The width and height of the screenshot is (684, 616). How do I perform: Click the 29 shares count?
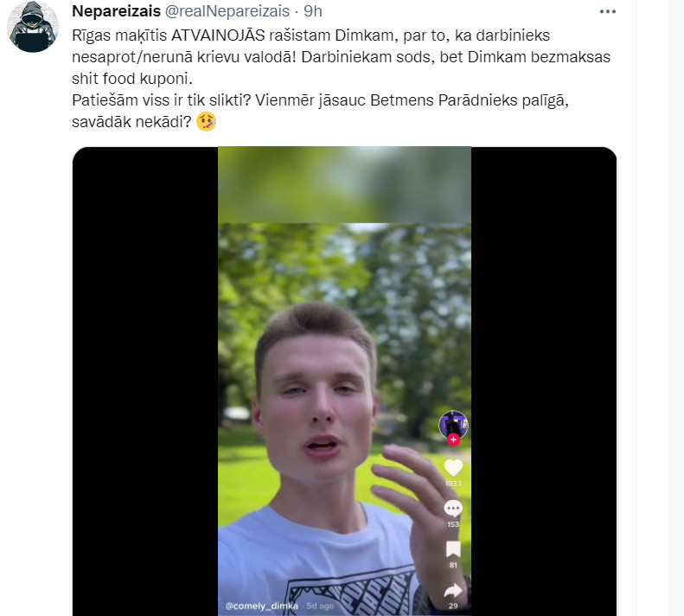(453, 606)
